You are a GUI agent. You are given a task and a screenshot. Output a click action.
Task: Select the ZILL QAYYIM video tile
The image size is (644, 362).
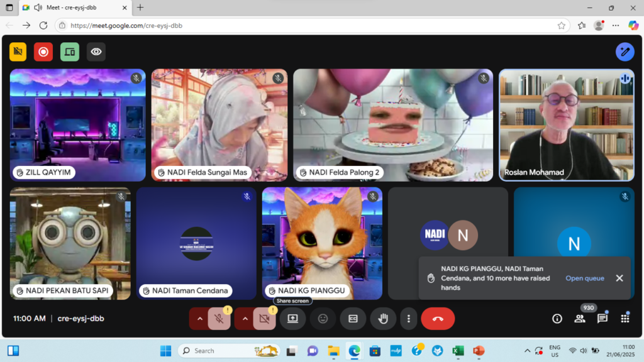tap(77, 125)
